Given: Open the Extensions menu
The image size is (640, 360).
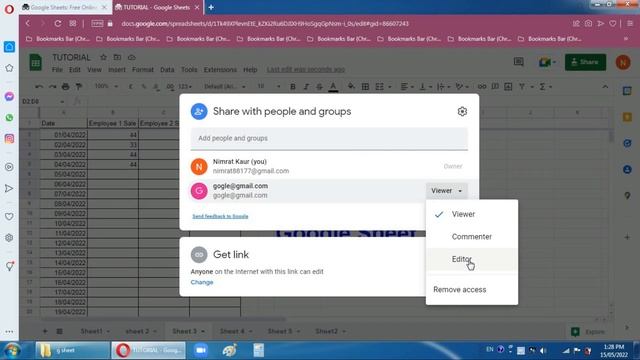Looking at the screenshot, I should pyautogui.click(x=220, y=70).
